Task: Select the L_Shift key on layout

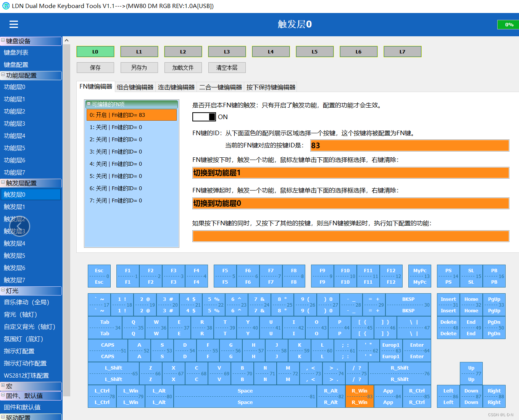Action: [x=113, y=373]
